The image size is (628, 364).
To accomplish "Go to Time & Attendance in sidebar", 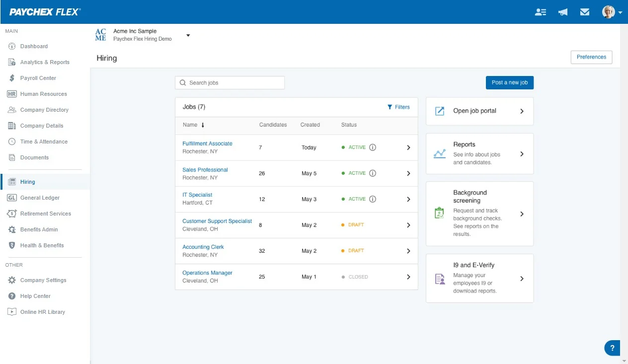I will (x=44, y=142).
